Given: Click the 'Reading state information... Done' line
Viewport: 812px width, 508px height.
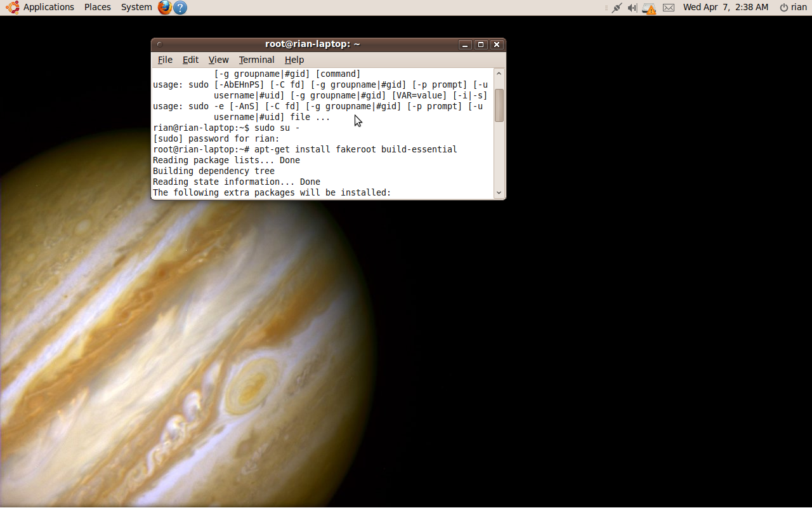Looking at the screenshot, I should tap(237, 182).
